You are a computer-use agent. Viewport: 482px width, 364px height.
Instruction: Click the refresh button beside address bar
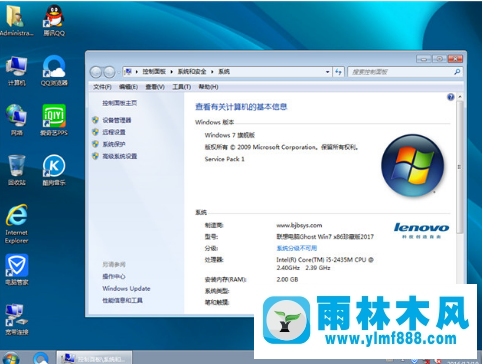pos(338,72)
